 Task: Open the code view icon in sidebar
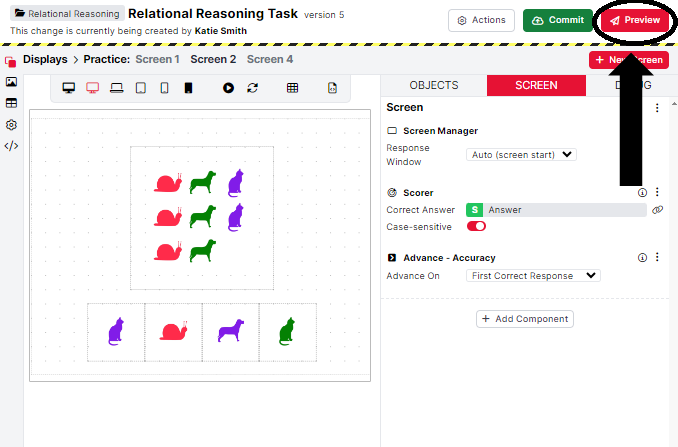pyautogui.click(x=11, y=146)
